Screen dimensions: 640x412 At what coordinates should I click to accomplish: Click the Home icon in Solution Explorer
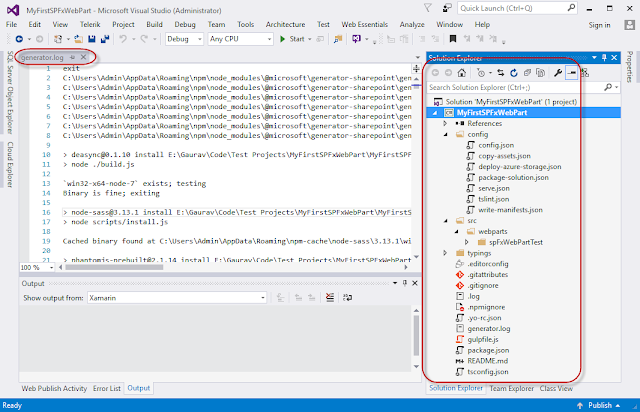click(462, 73)
